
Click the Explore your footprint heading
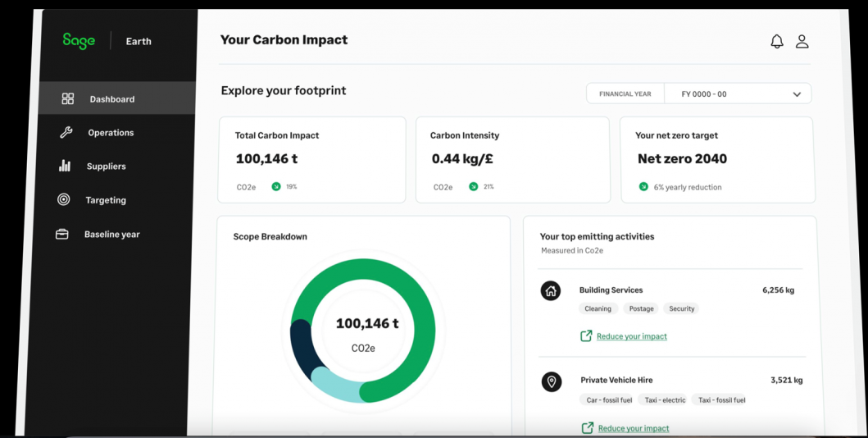point(284,90)
